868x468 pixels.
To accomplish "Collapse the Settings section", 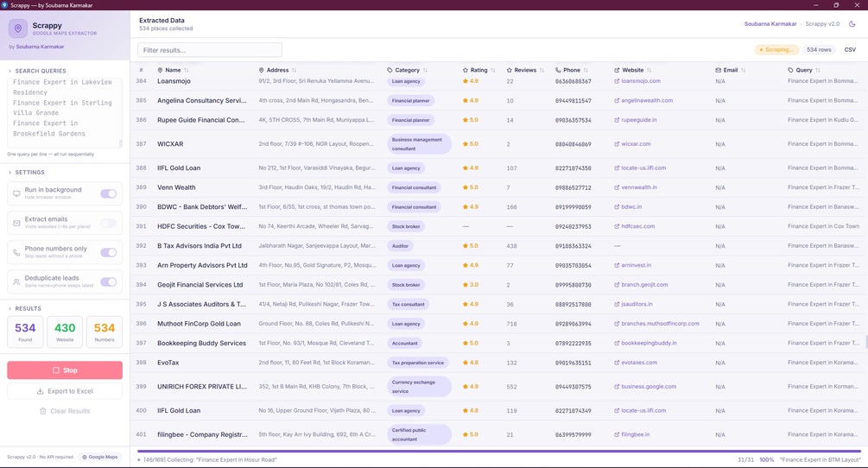I will [27, 172].
